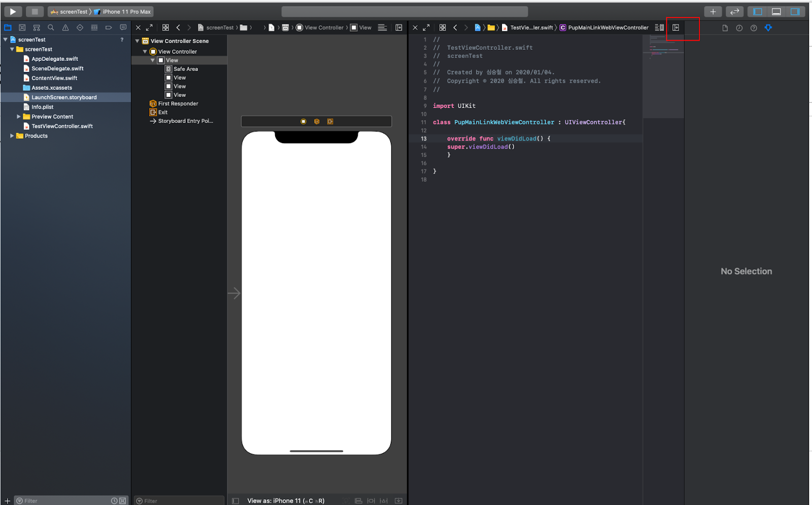812x505 pixels.
Task: Open the Breakpoint navigator
Action: 109,27
